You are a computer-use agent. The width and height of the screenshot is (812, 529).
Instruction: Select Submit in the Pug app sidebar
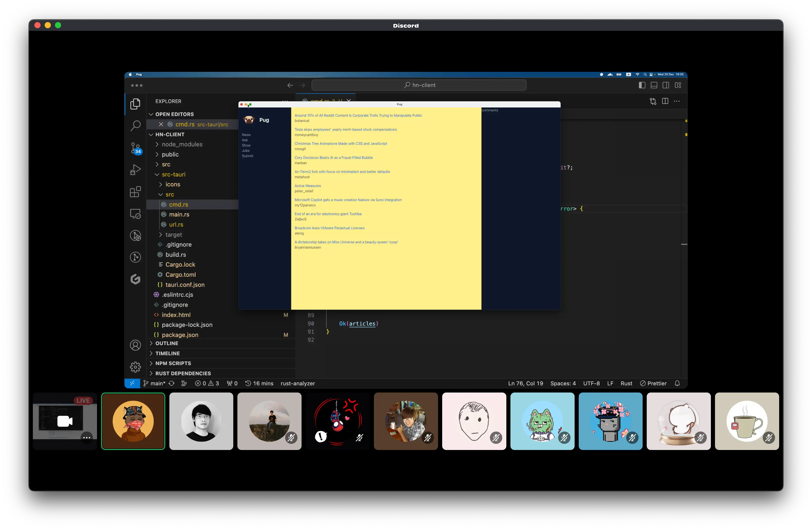click(x=247, y=156)
